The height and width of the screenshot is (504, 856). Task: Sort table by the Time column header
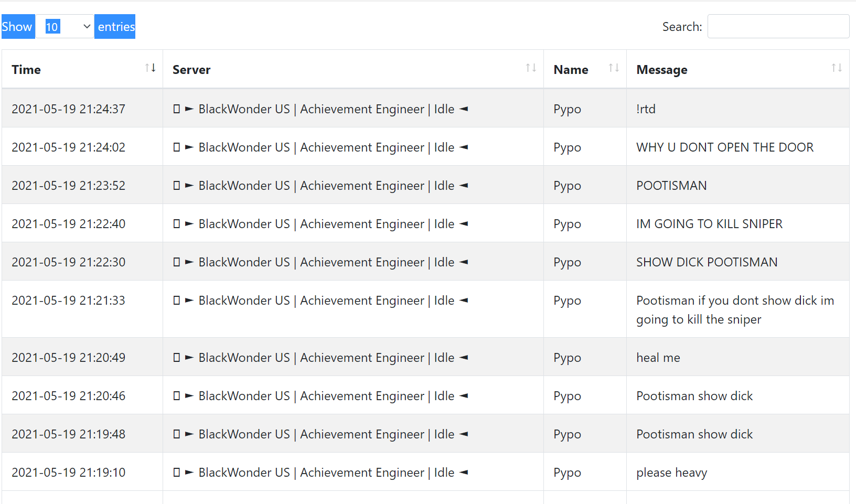pos(82,69)
